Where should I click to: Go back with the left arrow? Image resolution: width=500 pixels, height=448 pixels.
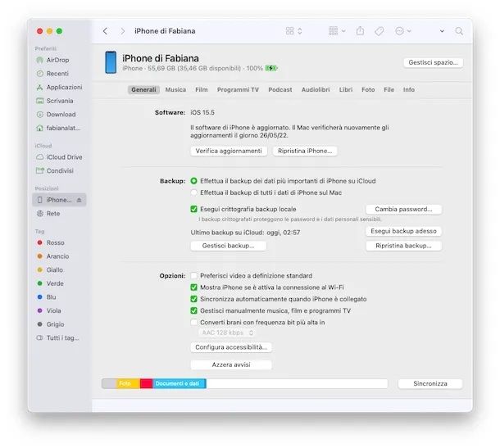(x=105, y=31)
